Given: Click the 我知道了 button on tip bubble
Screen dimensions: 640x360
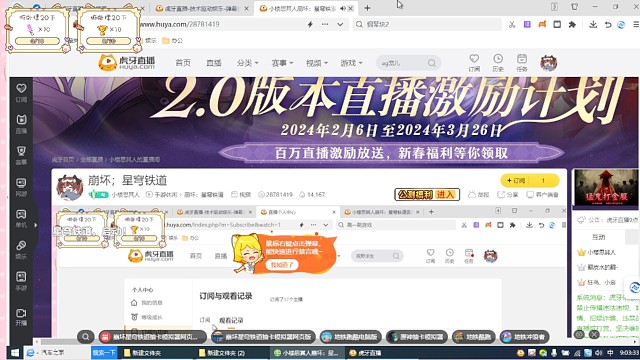Looking at the screenshot, I should (282, 265).
